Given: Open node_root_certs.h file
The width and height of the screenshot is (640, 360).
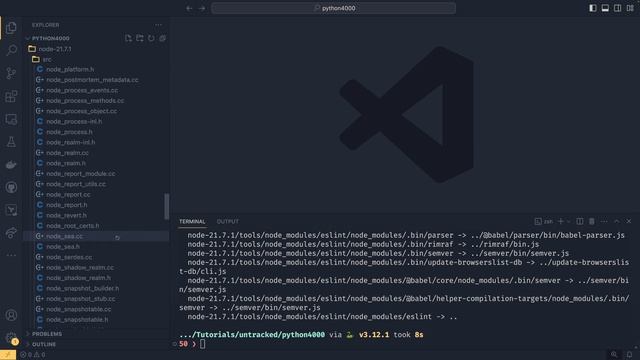Looking at the screenshot, I should tap(72, 226).
